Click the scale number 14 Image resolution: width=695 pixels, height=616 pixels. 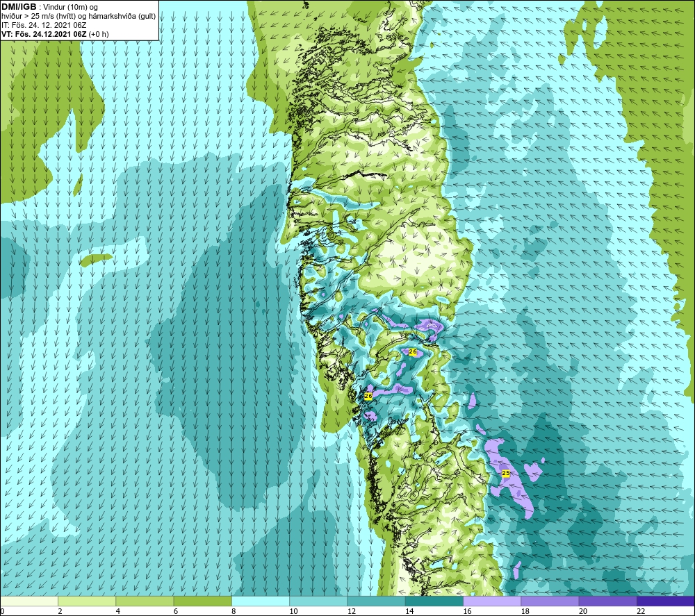(x=409, y=612)
